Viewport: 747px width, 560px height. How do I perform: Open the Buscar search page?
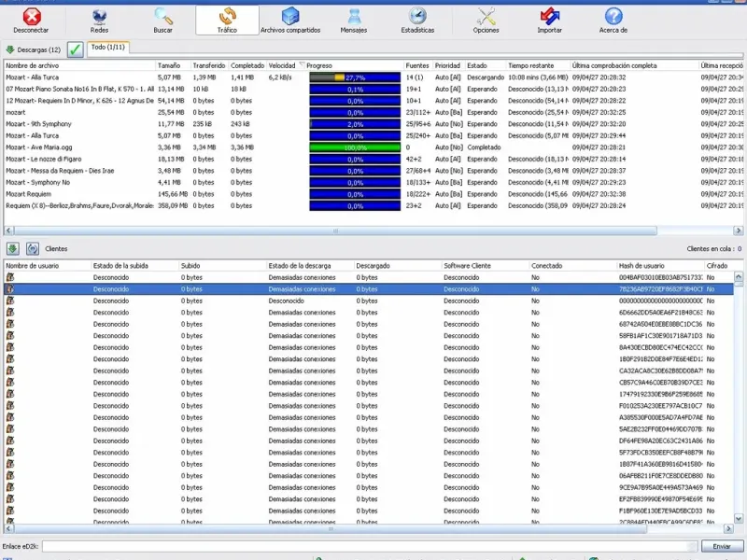pos(163,20)
